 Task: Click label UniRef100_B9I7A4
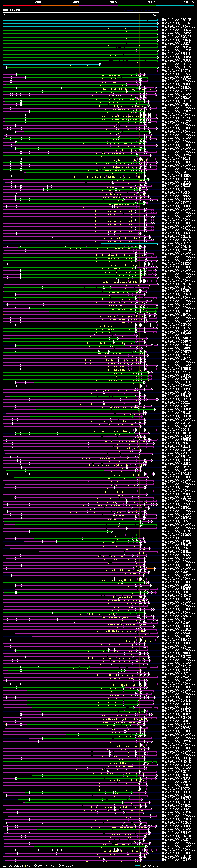[177, 71]
